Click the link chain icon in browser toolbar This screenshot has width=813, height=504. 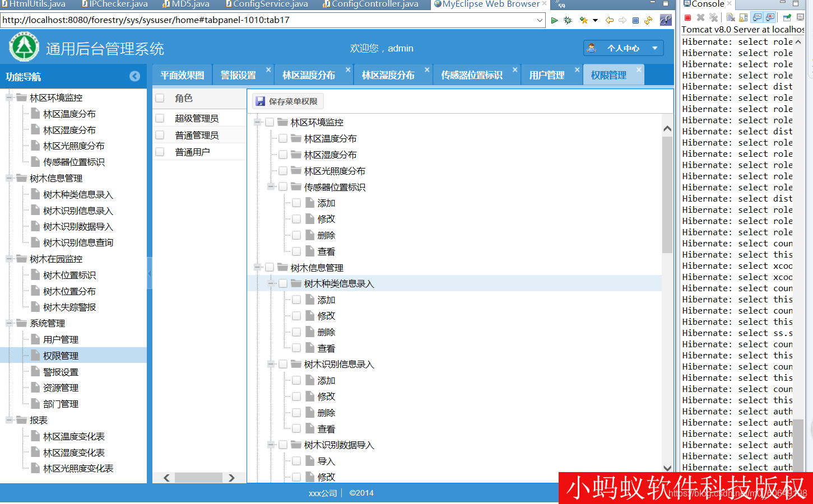[666, 20]
